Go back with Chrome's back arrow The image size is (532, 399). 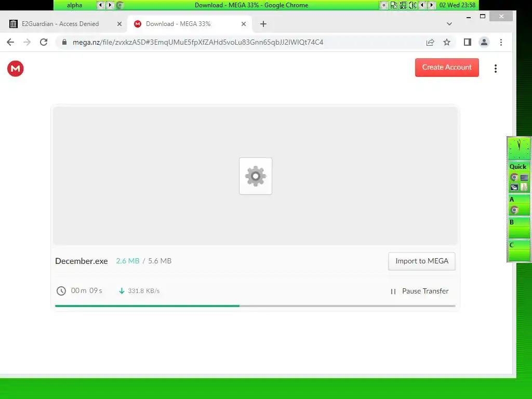[10, 42]
